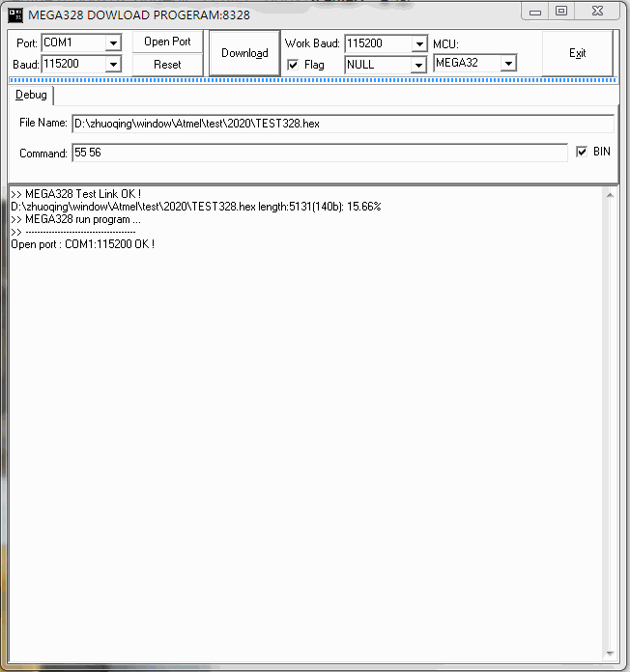Uncheck the BIN checkbox

point(582,152)
